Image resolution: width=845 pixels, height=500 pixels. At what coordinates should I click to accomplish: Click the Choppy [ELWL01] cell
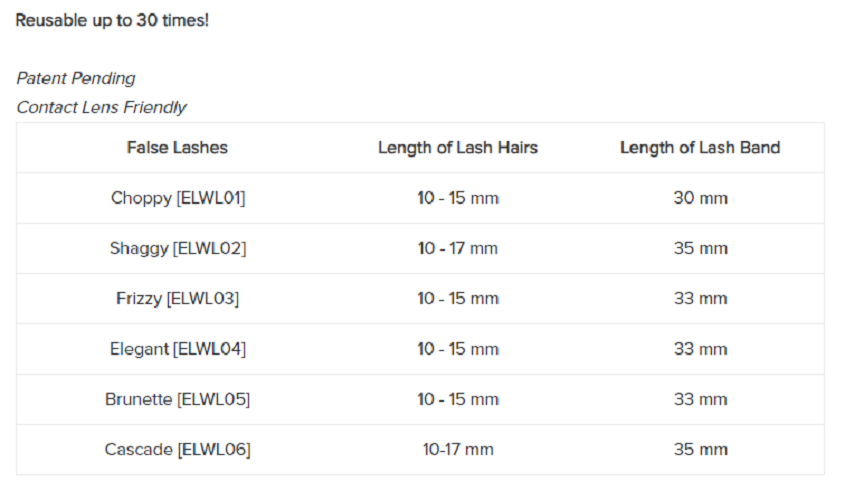[x=178, y=198]
